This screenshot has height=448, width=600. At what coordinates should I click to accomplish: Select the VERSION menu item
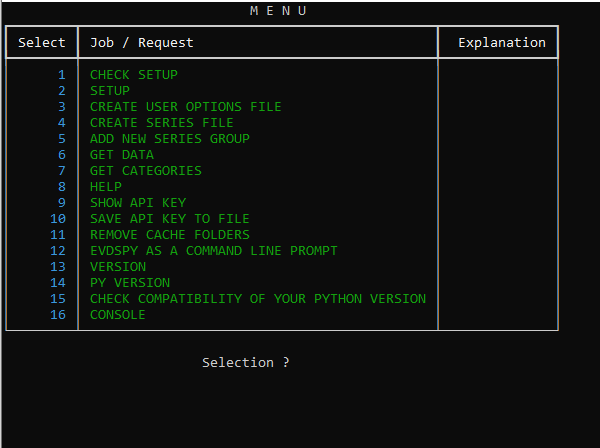point(118,267)
